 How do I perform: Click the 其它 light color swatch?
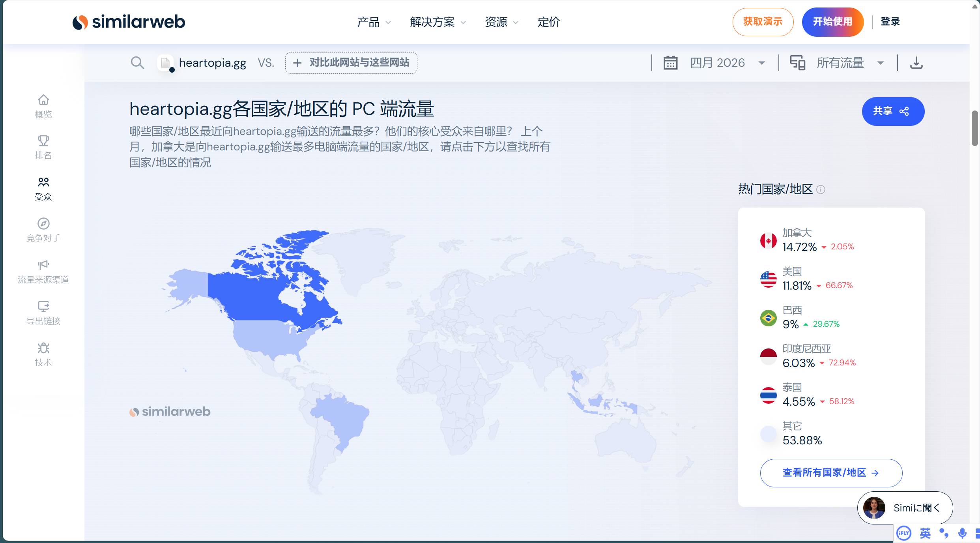768,434
